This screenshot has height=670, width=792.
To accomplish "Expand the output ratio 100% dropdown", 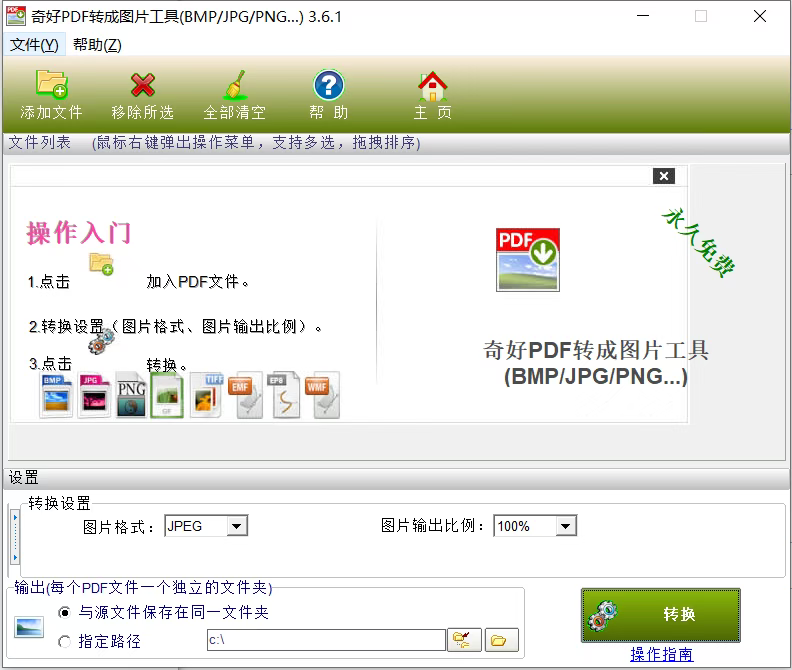I will (x=566, y=526).
